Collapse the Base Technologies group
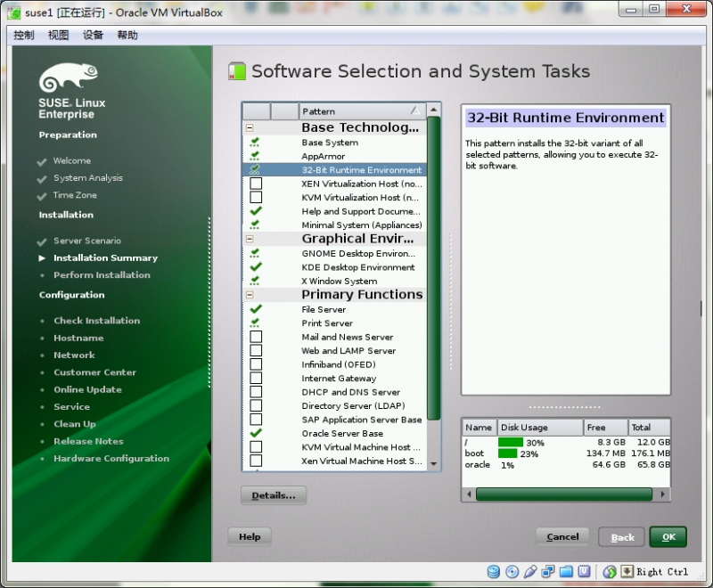 [x=250, y=127]
